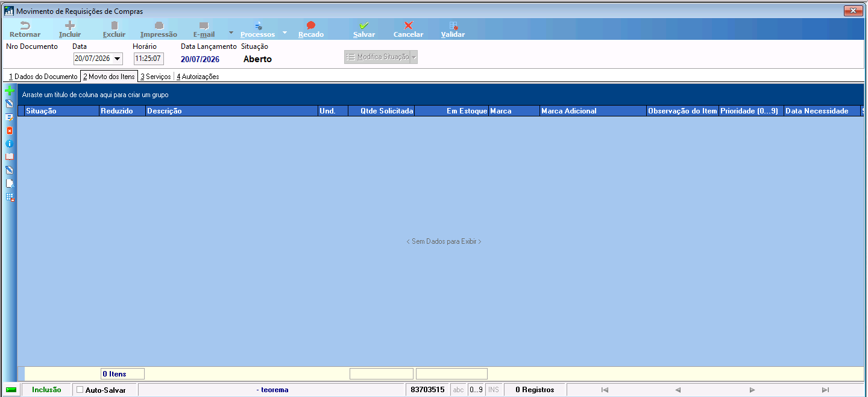Image resolution: width=868 pixels, height=397 pixels.
Task: Click the Situação column header
Action: 61,111
